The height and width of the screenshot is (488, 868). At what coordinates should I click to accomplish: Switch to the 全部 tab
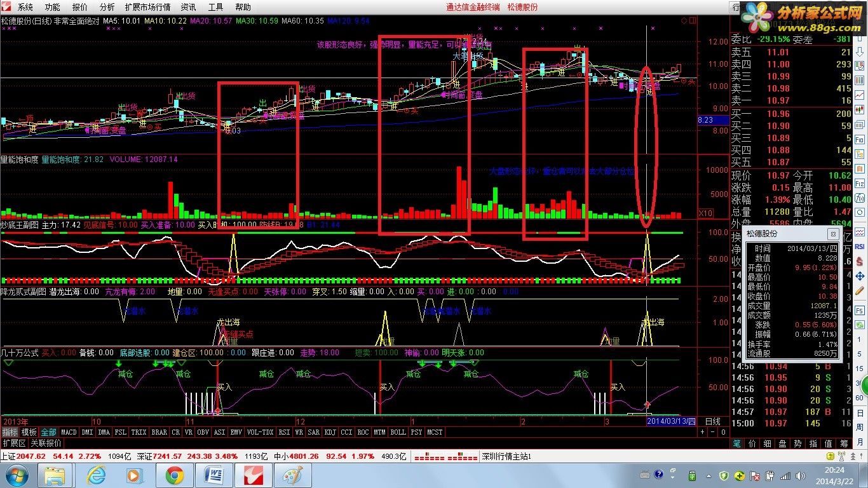click(x=49, y=432)
